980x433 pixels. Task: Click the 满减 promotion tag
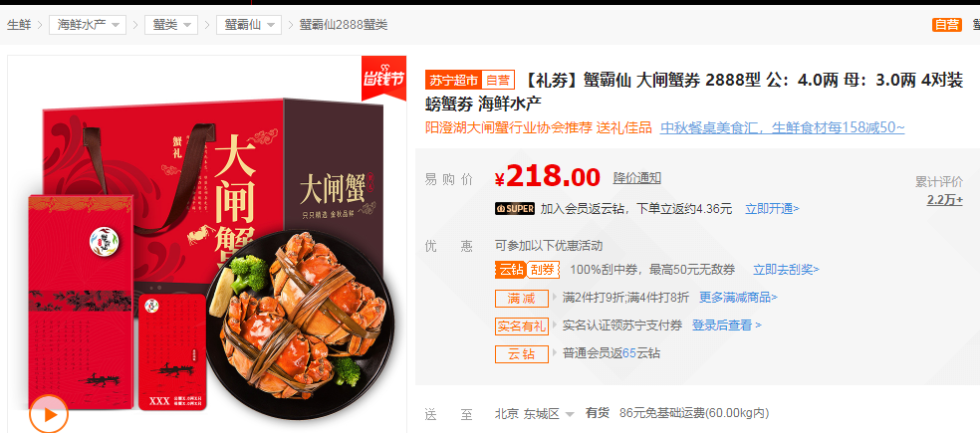point(521,298)
